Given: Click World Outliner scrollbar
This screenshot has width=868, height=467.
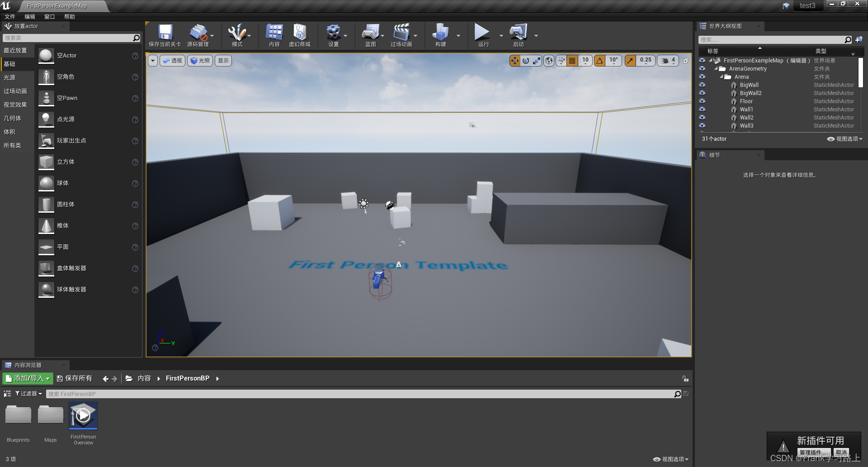Looking at the screenshot, I should [x=860, y=72].
